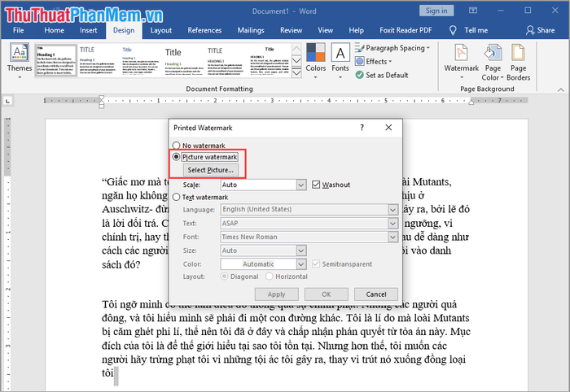Open the Fonts theme icon

point(340,54)
